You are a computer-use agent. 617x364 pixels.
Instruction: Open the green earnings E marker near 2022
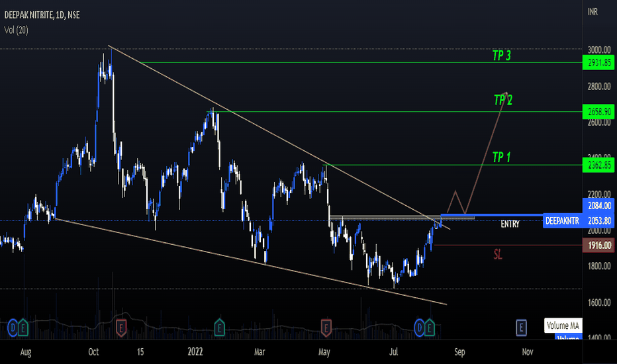point(219,328)
